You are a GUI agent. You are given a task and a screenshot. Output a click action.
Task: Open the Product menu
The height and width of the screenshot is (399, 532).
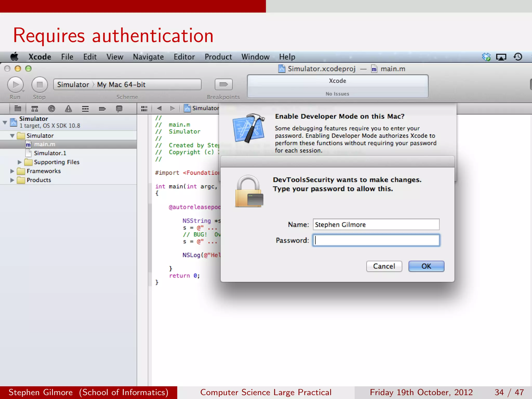click(218, 57)
